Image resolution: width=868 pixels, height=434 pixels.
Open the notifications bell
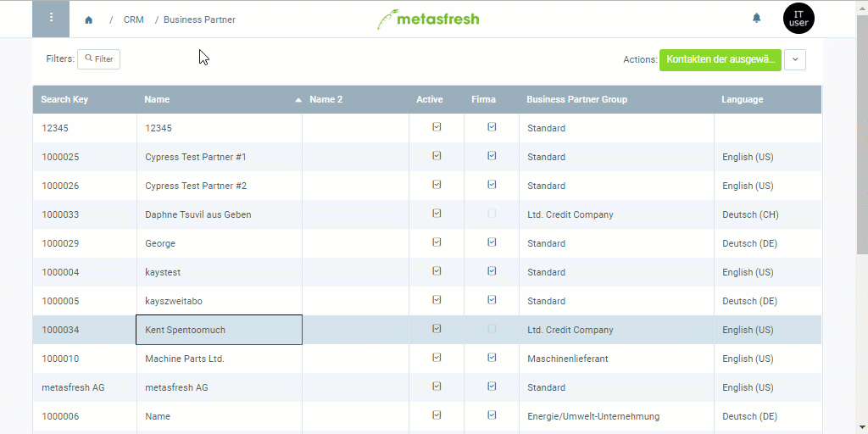pos(757,18)
